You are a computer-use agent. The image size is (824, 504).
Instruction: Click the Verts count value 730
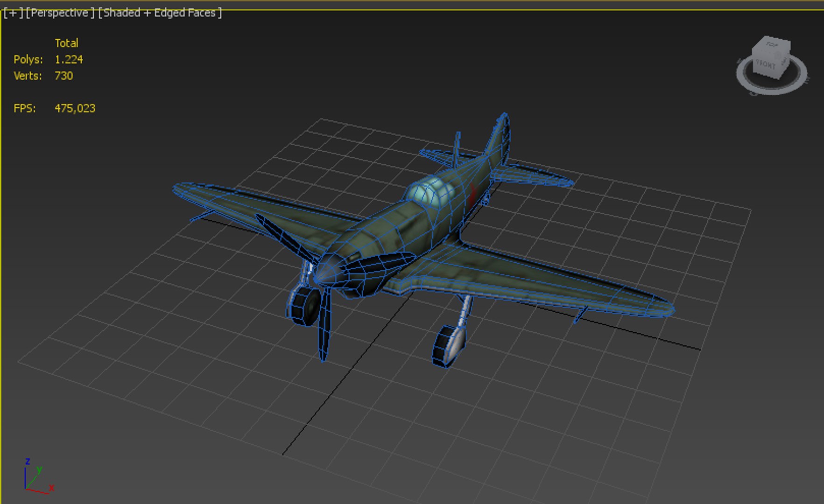click(x=64, y=76)
